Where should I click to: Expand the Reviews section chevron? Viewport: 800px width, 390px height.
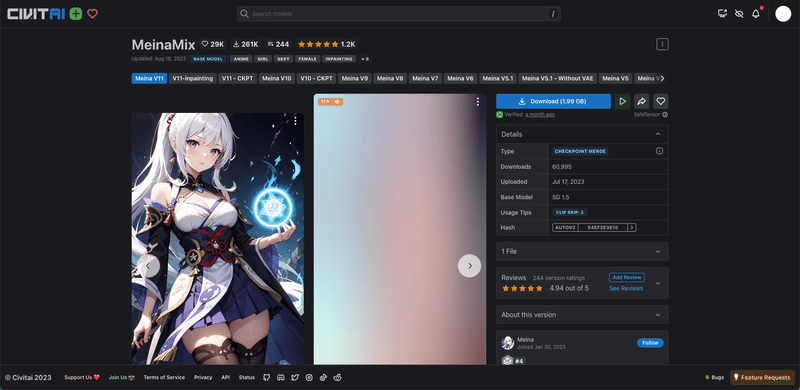(x=658, y=283)
